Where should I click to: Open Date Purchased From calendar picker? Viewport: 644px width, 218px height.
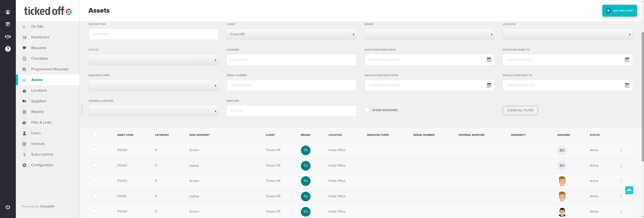point(489,60)
